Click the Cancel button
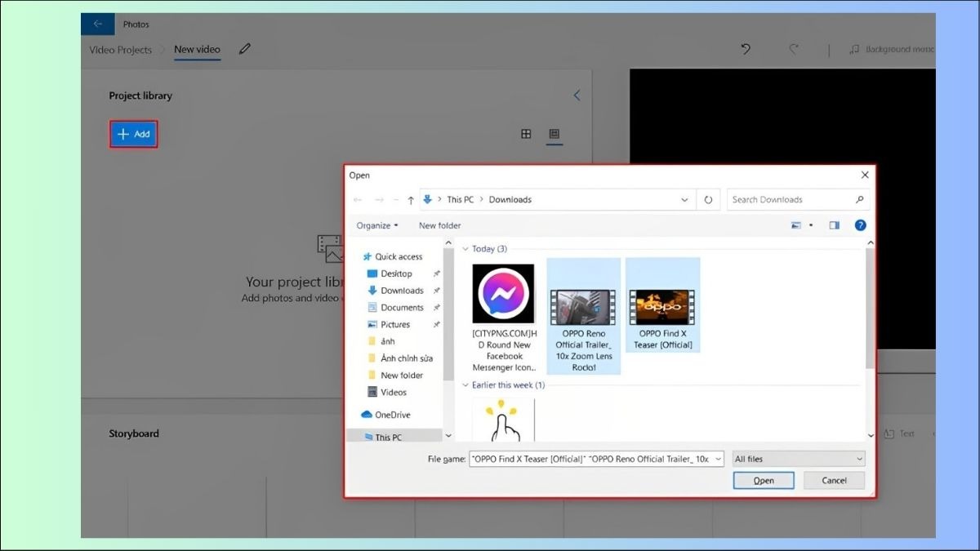The height and width of the screenshot is (551, 980). click(x=834, y=480)
